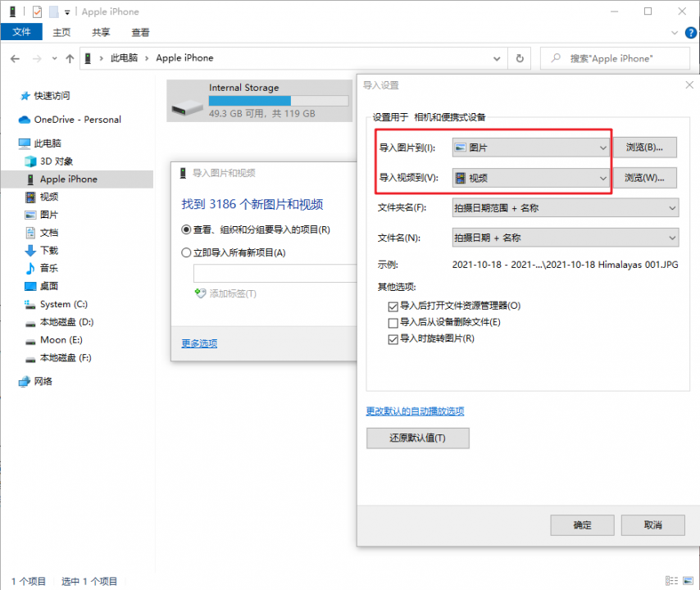The image size is (700, 590).
Task: Open the 文件夹名 naming dropdown
Action: pos(566,208)
